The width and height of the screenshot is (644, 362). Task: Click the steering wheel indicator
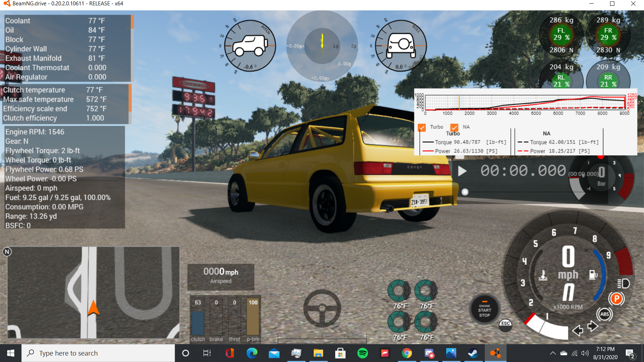(x=322, y=308)
